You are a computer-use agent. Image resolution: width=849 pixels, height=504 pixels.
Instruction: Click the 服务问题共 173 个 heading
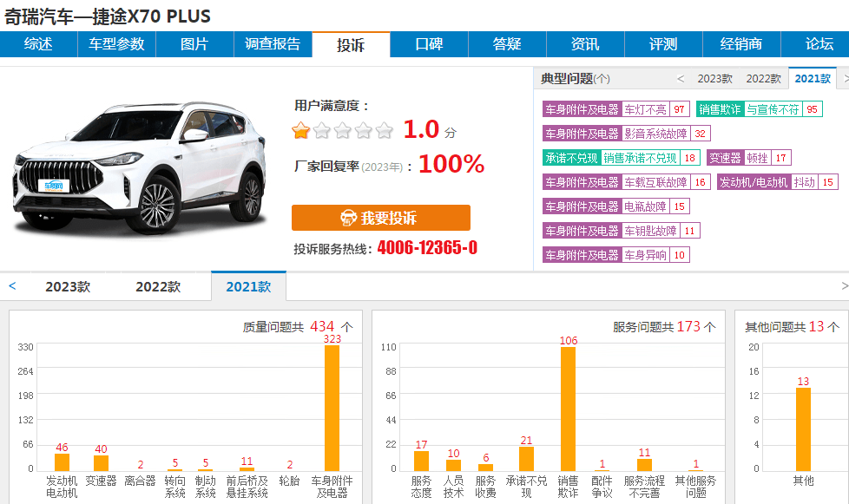(x=664, y=327)
